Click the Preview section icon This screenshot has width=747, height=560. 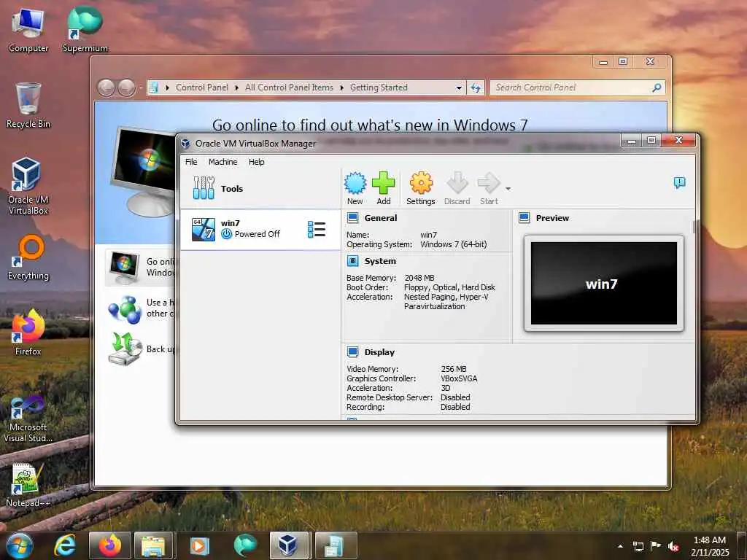[x=525, y=218]
